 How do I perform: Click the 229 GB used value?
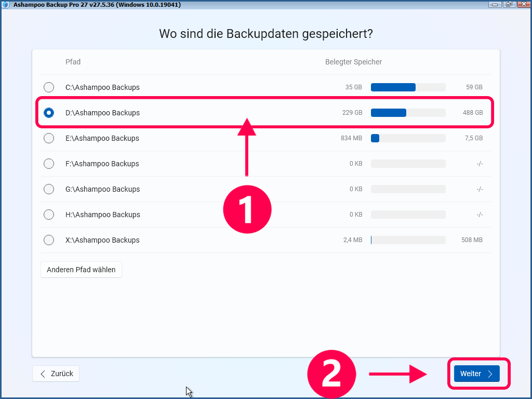click(352, 113)
